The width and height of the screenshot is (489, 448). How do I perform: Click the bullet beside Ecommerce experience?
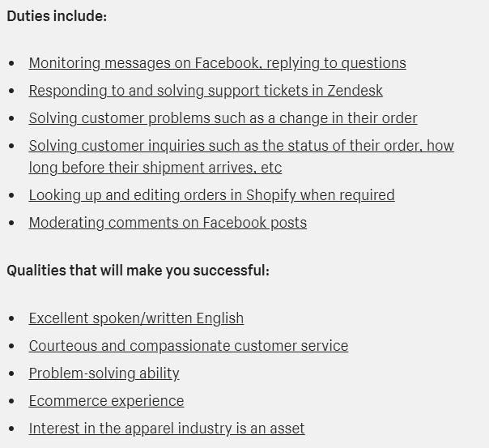12,401
